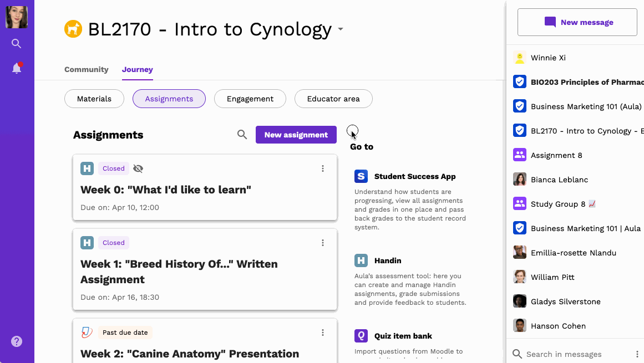This screenshot has height=363, width=644.
Task: Open the Study Group 8 conversation
Action: [x=575, y=204]
